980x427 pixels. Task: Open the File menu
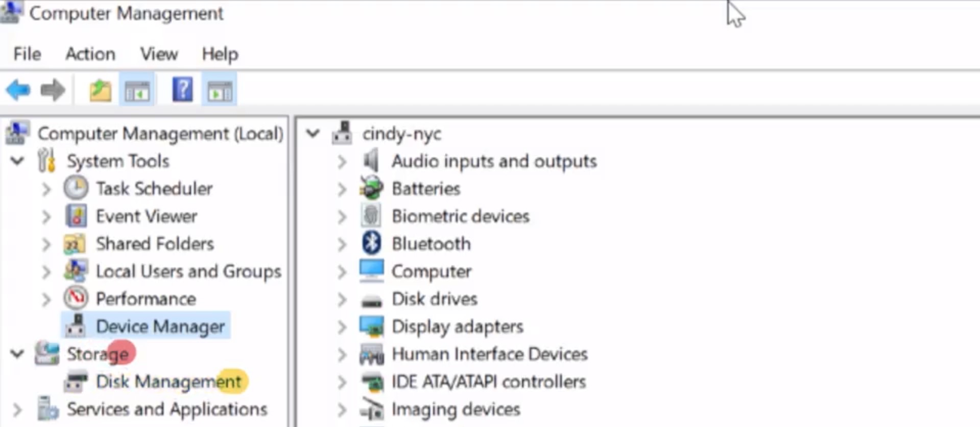(x=27, y=54)
